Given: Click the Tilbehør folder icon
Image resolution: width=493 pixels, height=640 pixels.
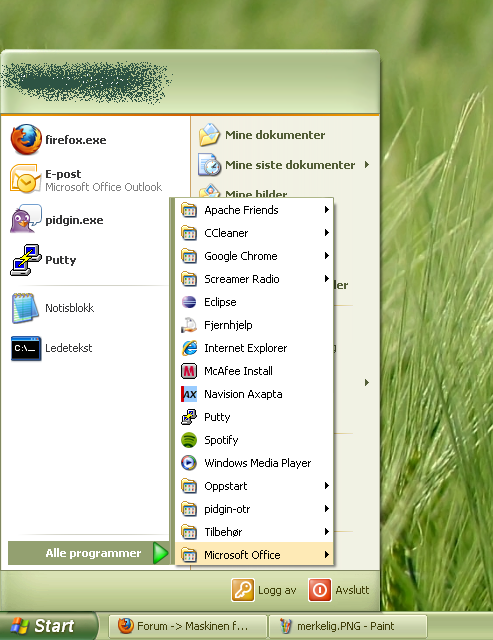Looking at the screenshot, I should [x=189, y=532].
